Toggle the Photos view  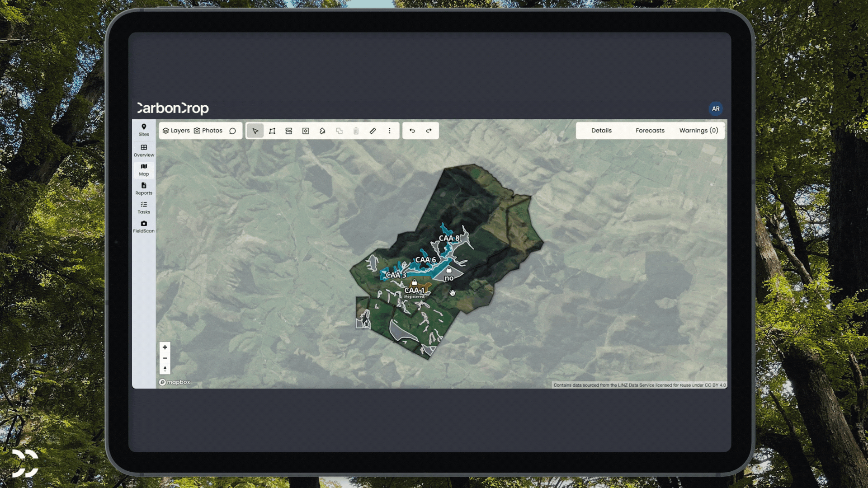[208, 131]
